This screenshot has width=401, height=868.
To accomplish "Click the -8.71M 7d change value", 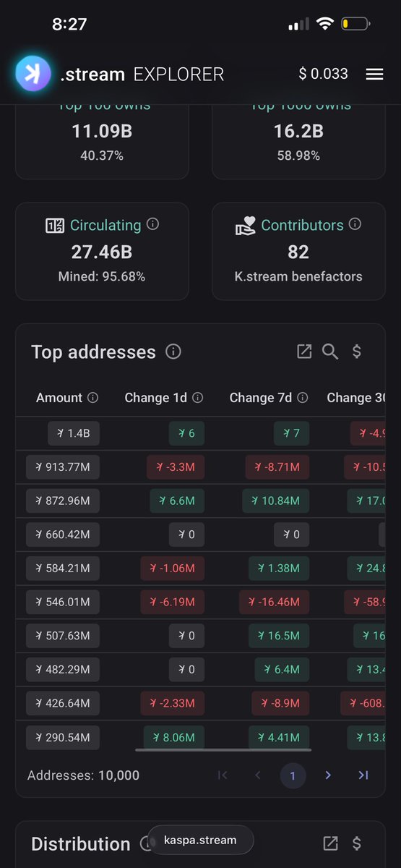I will pos(277,467).
